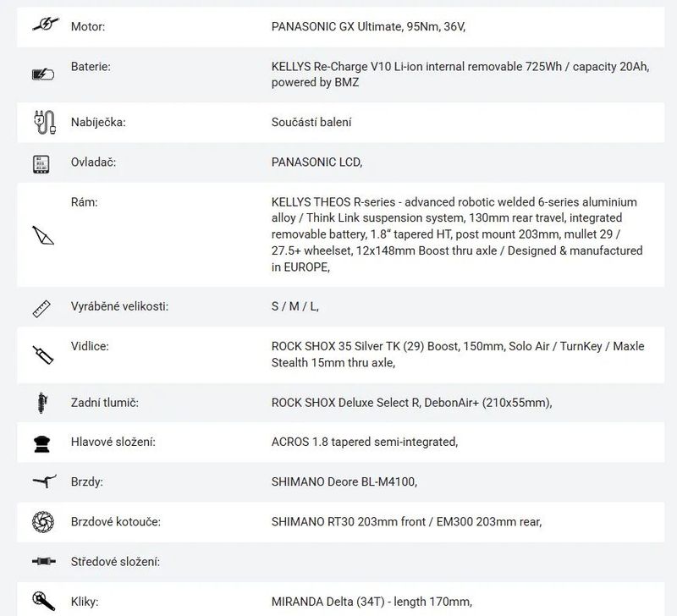The image size is (677, 616).
Task: Click the battery icon beside Baterie
Action: click(x=41, y=74)
